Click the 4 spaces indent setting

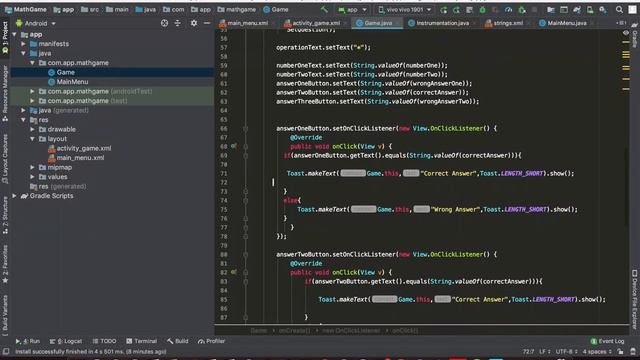597,351
